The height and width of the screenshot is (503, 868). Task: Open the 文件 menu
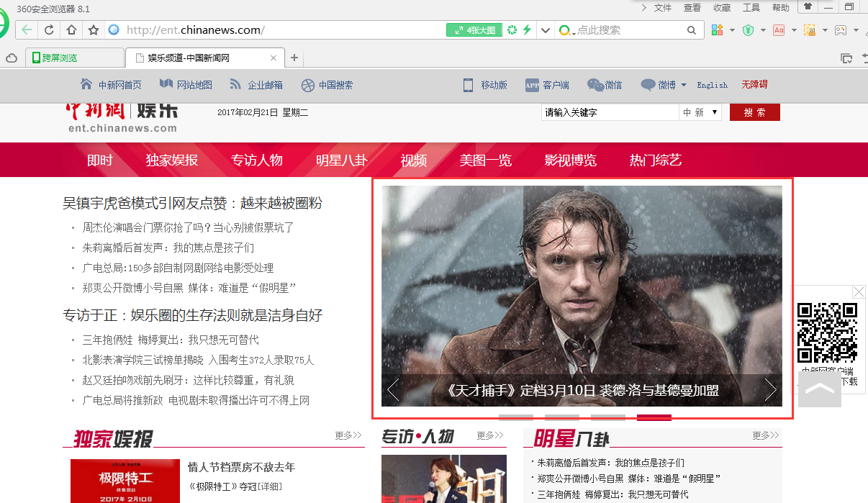[x=662, y=7]
